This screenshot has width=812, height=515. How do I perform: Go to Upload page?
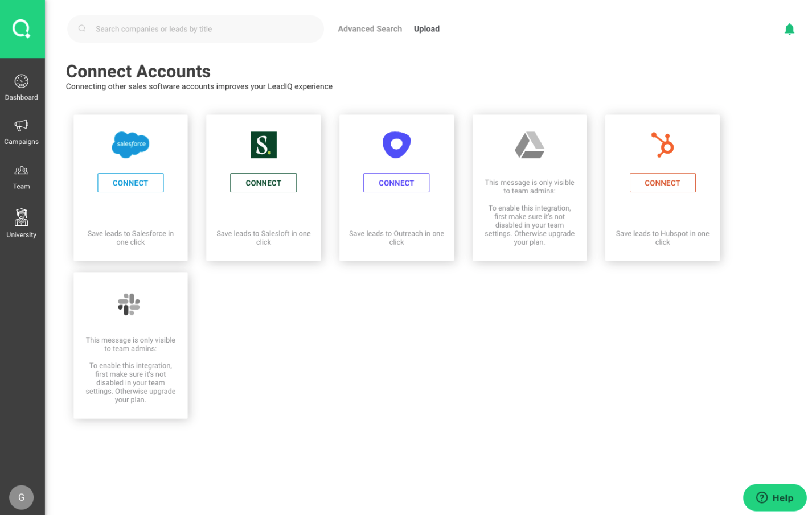[x=426, y=29]
